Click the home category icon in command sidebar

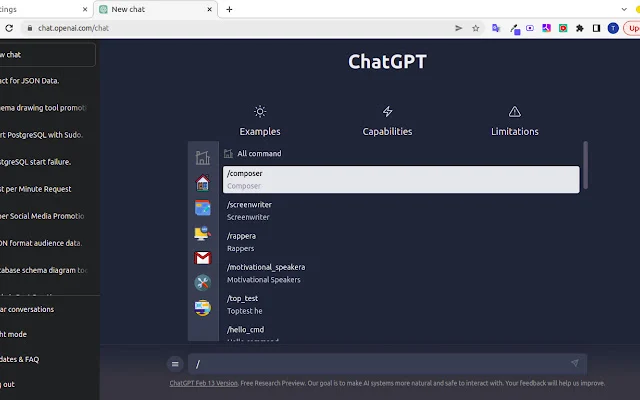pos(203,183)
